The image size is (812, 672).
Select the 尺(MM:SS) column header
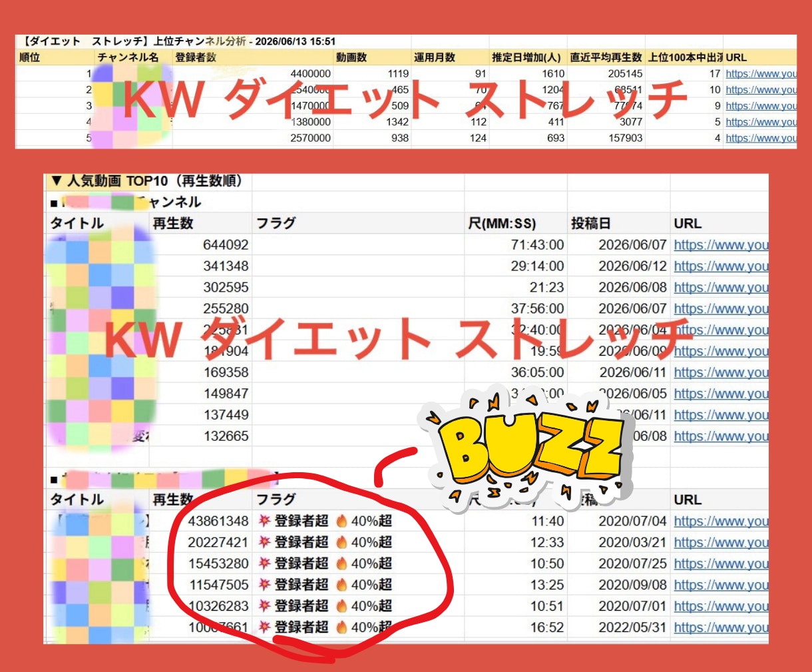coord(502,224)
